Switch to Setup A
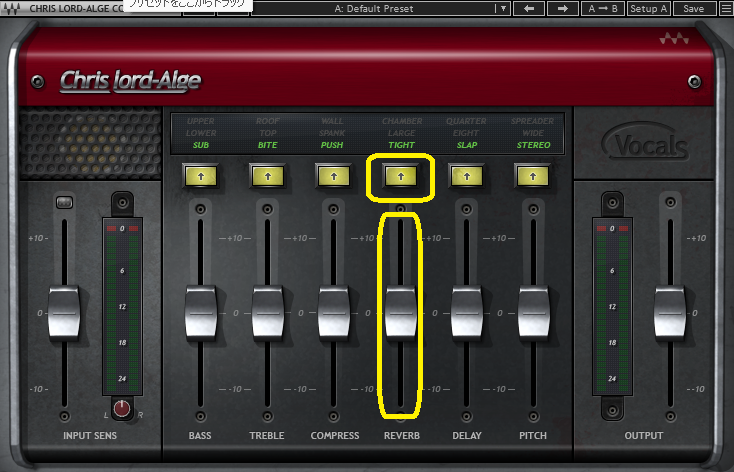734x472 pixels. pos(648,8)
